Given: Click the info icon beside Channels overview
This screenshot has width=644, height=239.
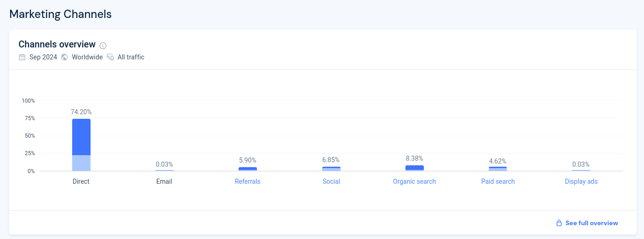Looking at the screenshot, I should 103,46.
